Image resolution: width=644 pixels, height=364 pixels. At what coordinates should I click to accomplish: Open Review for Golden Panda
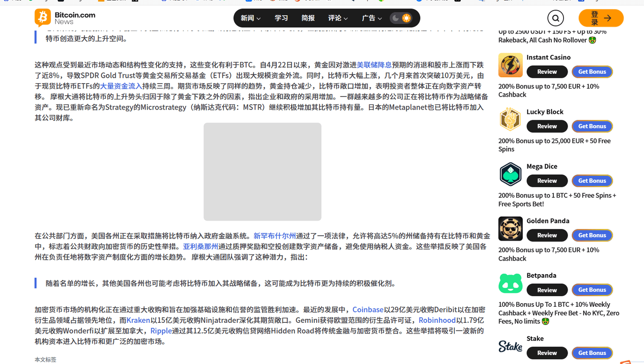point(547,235)
